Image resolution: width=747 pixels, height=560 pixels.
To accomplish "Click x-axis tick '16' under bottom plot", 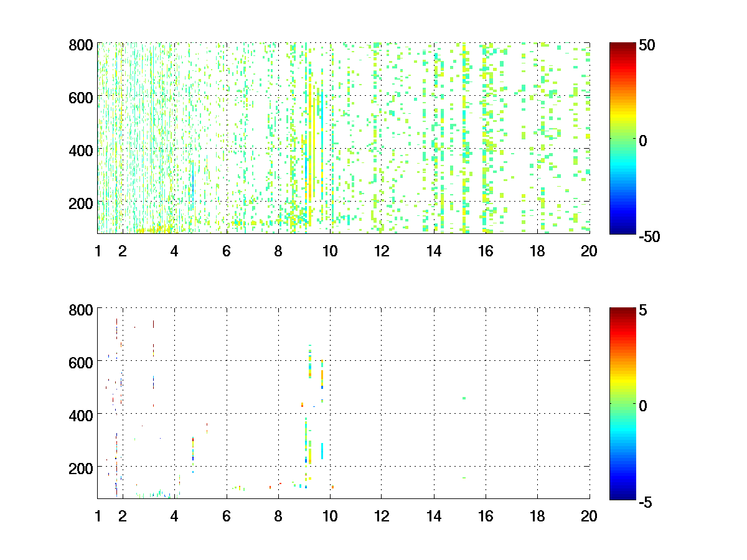I will [486, 516].
